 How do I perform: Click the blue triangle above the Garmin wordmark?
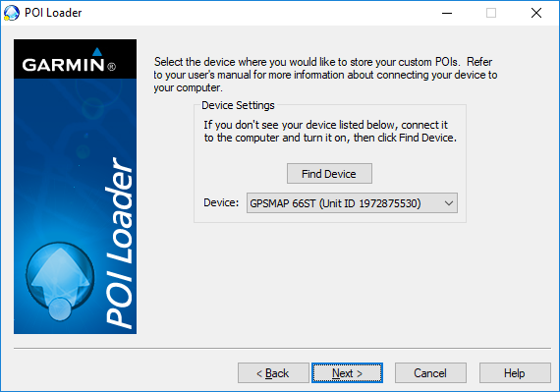coord(97,52)
